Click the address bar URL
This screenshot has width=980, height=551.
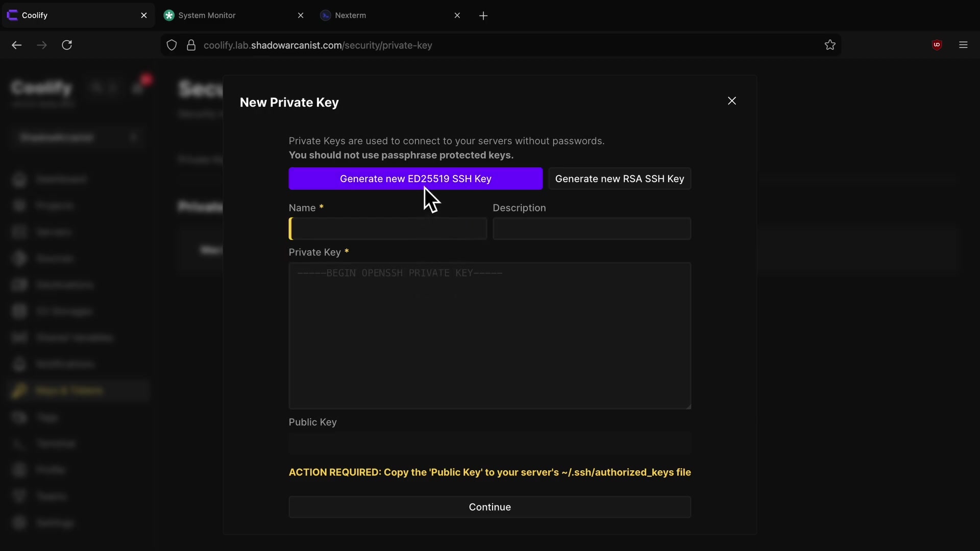pos(317,45)
